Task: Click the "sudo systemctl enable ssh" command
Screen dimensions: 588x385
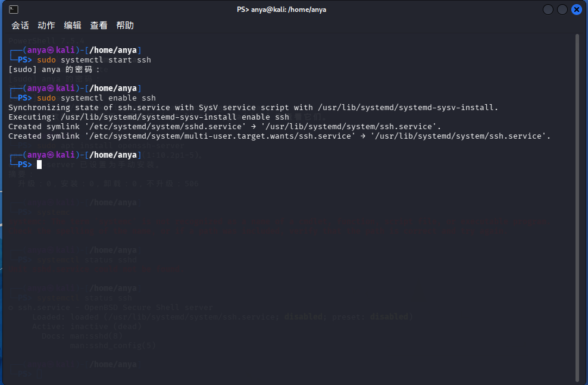Action: (x=96, y=98)
